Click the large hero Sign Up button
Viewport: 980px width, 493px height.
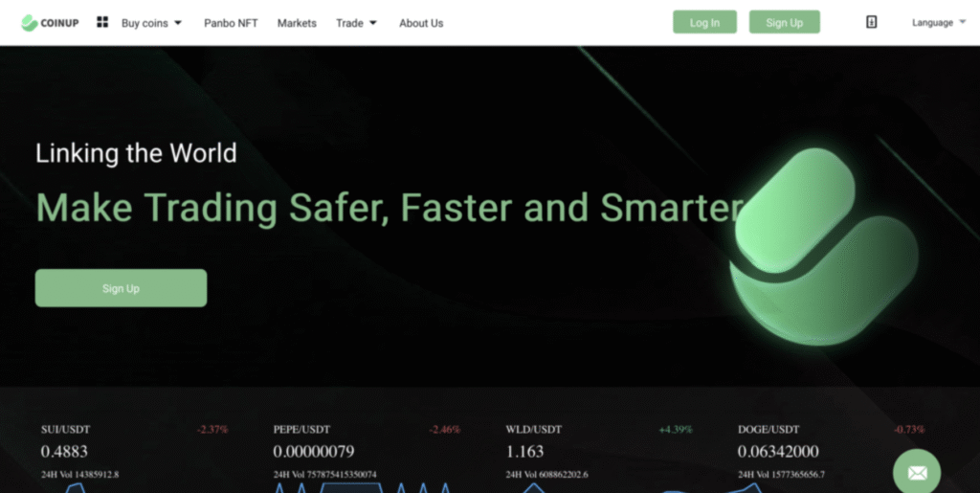click(121, 288)
